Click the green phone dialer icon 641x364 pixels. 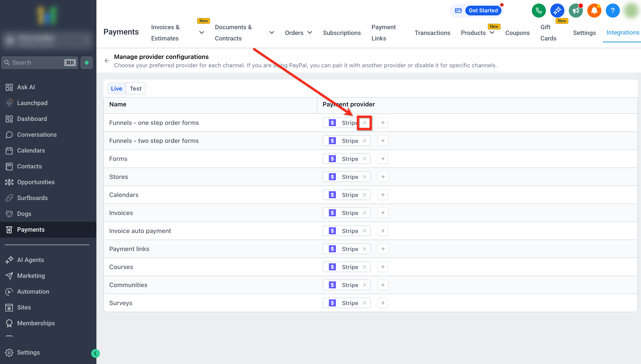pyautogui.click(x=539, y=11)
